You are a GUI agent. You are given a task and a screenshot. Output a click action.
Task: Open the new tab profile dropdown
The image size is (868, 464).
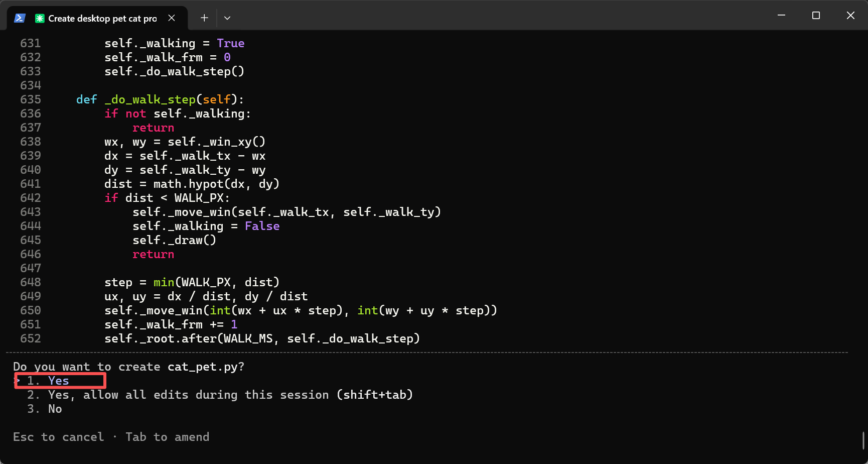point(227,18)
